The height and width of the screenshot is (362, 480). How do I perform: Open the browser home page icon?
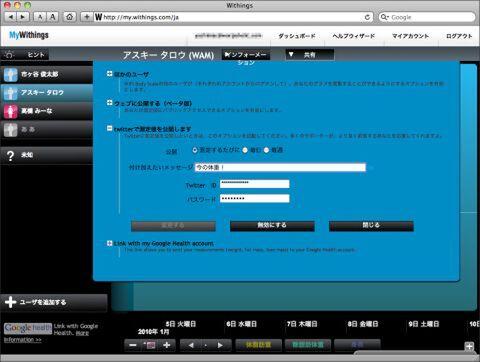click(69, 17)
